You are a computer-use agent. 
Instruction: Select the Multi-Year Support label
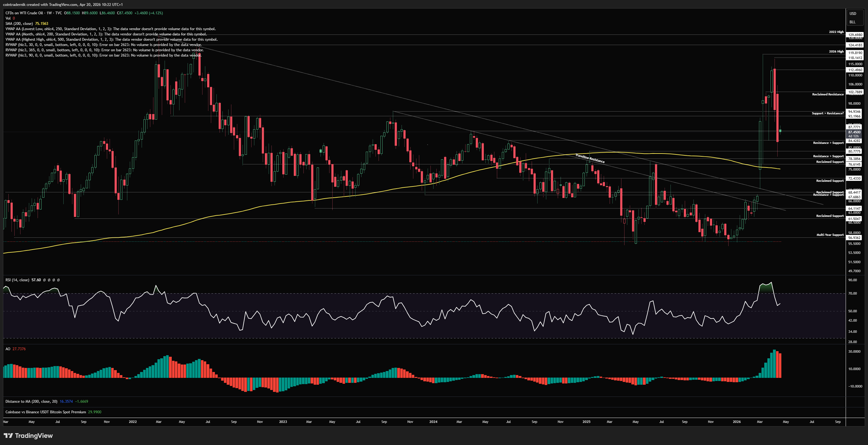tap(830, 235)
